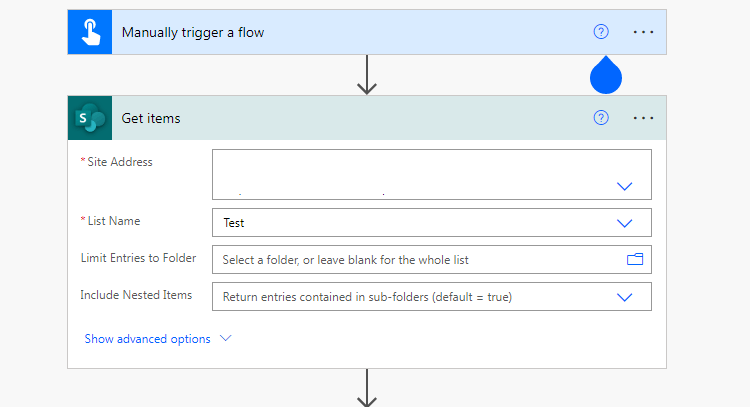The height and width of the screenshot is (407, 750).
Task: Expand the List Name dropdown
Action: pyautogui.click(x=624, y=223)
